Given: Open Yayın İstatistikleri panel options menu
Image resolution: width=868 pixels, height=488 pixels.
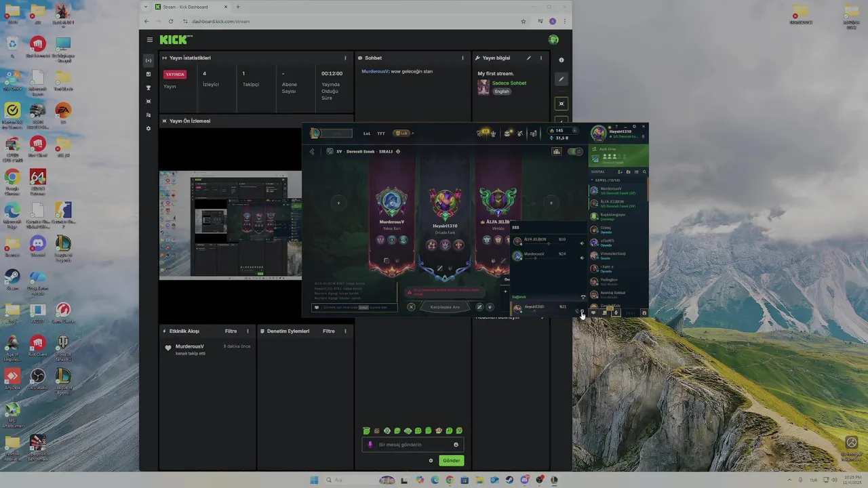Looking at the screenshot, I should [x=345, y=58].
